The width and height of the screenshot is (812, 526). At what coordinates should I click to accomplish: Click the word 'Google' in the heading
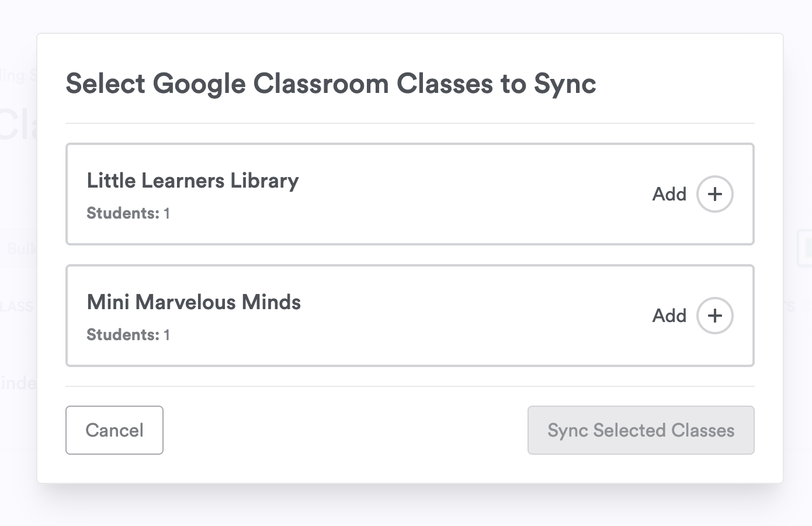[x=199, y=83]
